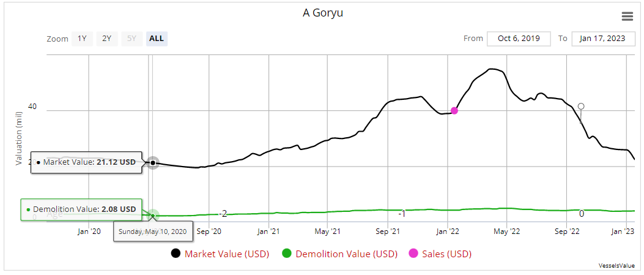Click the A Goryu chart title
The height and width of the screenshot is (275, 644).
click(x=323, y=13)
